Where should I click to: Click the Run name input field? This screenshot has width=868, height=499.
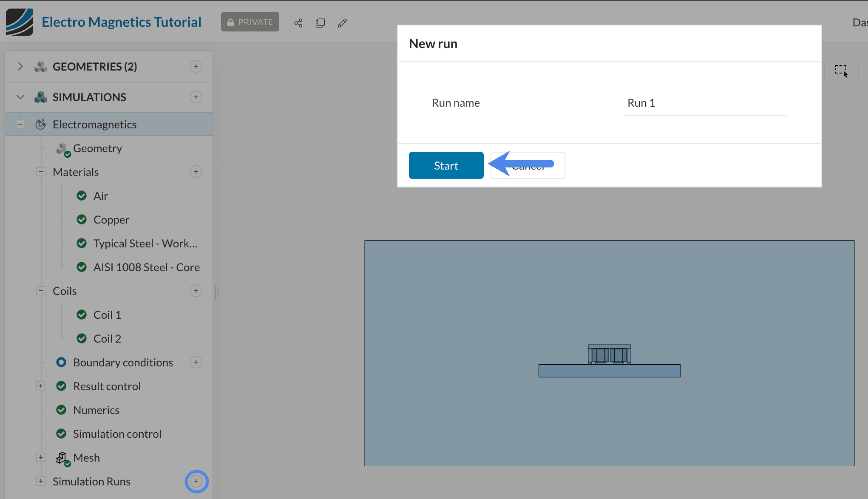705,103
